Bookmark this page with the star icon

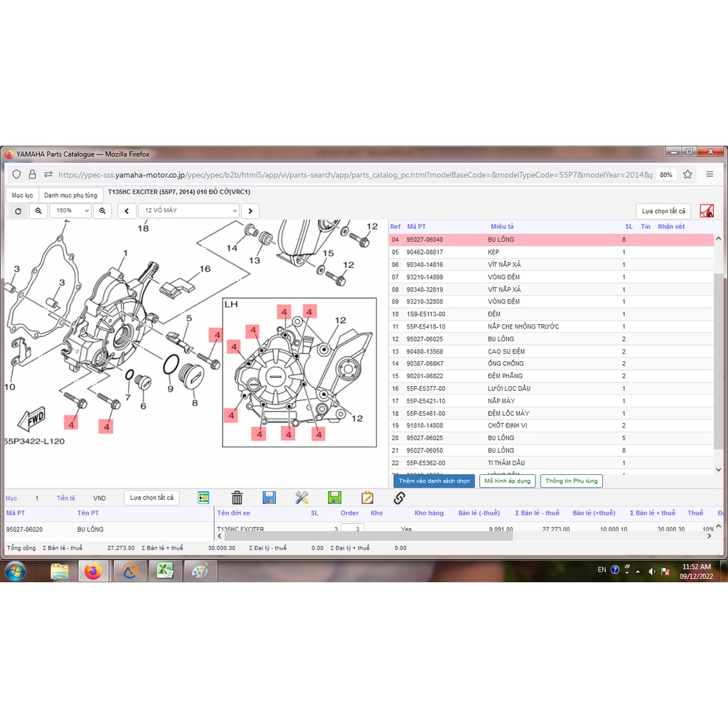687,175
